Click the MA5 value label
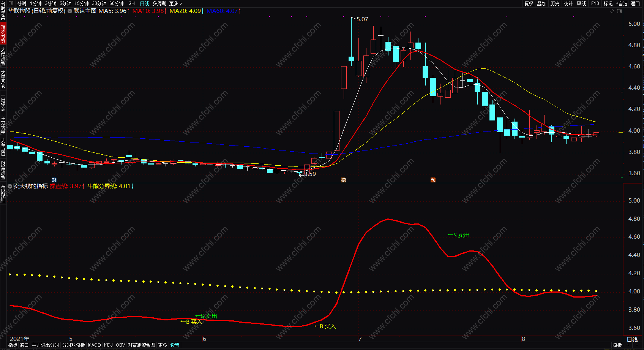 (114, 11)
